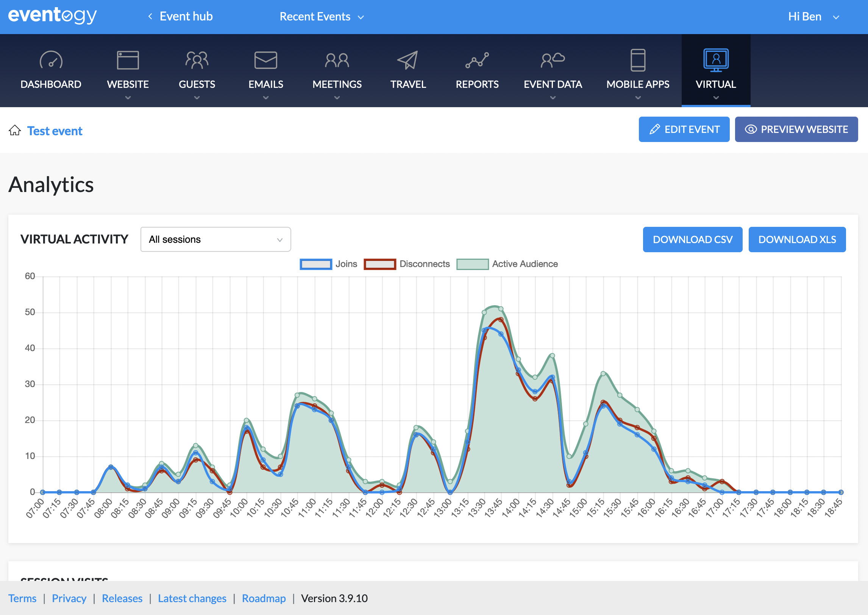Screen dimensions: 868x615
Task: Click the Edit Event button
Action: 684,129
